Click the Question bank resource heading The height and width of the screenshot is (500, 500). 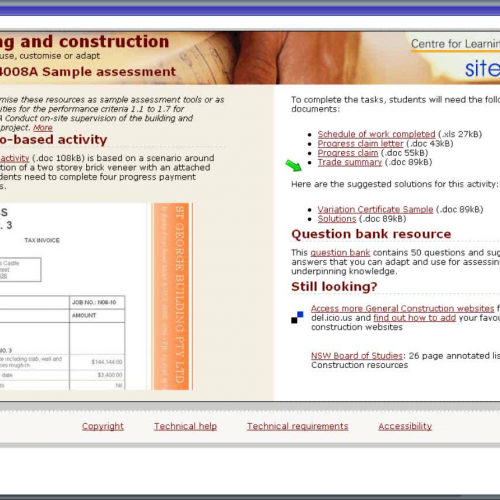(x=371, y=234)
